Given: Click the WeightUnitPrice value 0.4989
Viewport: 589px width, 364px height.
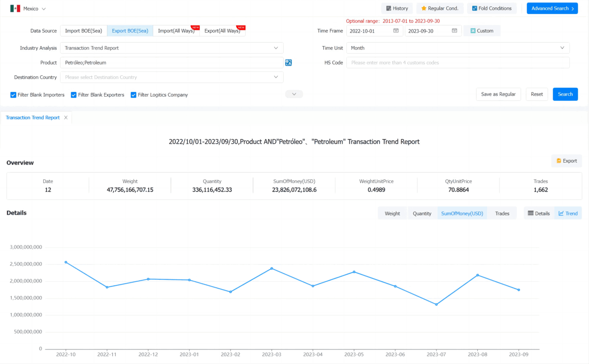Looking at the screenshot, I should (x=376, y=190).
